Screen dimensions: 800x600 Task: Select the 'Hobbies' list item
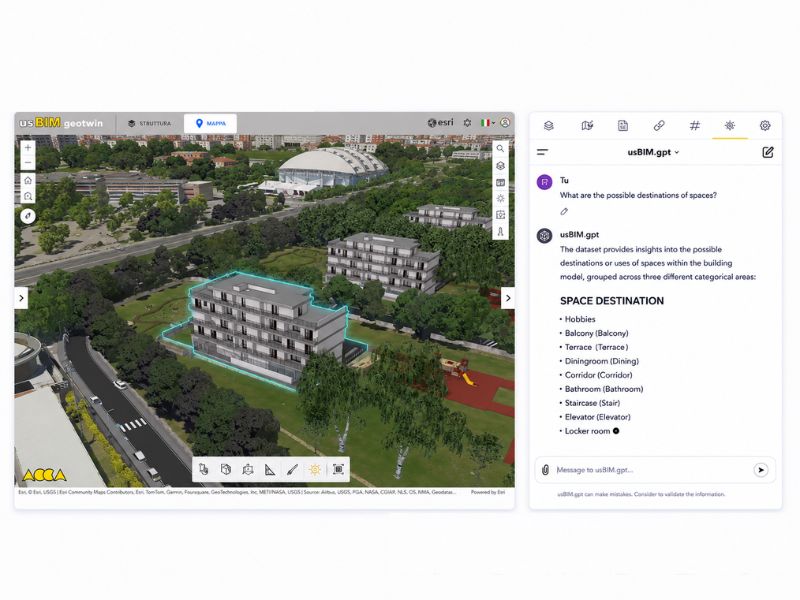pyautogui.click(x=580, y=319)
